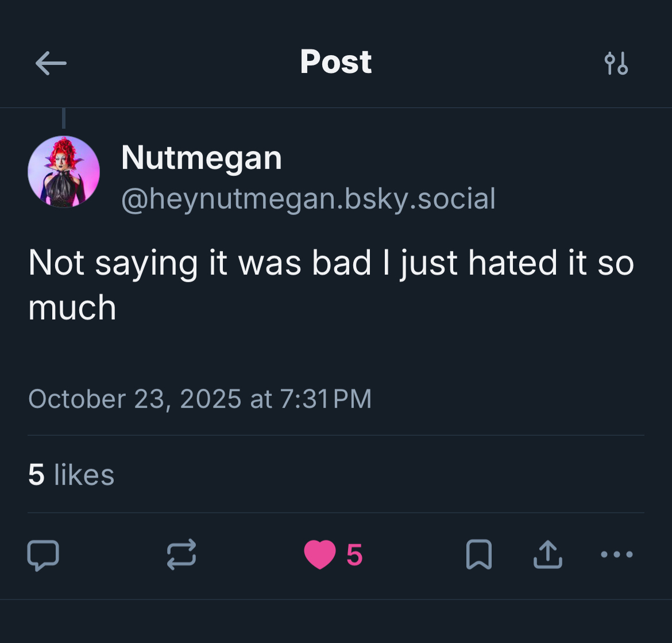This screenshot has width=672, height=643.
Task: Follow thread line above avatar to parent
Action: [x=64, y=118]
